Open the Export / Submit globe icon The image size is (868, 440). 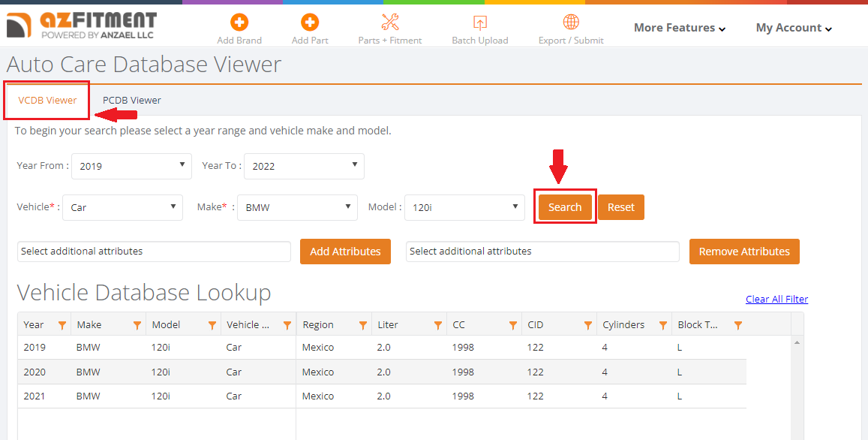(571, 23)
